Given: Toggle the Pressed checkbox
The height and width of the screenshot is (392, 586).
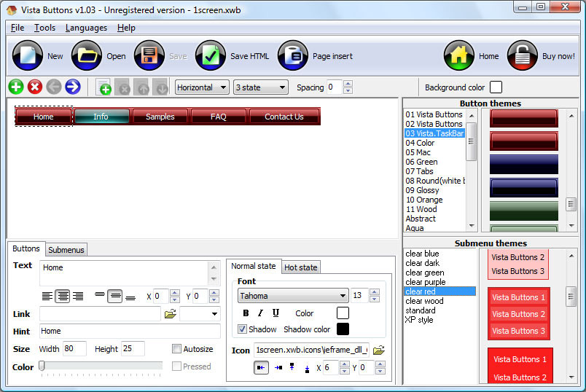Looking at the screenshot, I should (x=176, y=366).
